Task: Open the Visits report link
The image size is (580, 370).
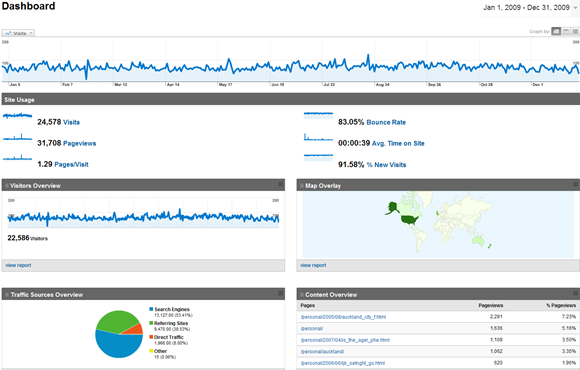Action: pos(71,122)
